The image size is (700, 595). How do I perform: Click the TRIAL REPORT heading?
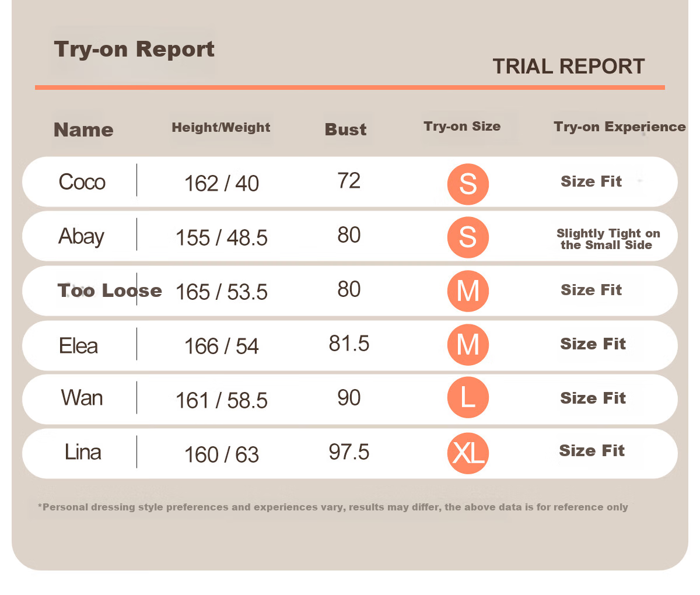pos(569,66)
